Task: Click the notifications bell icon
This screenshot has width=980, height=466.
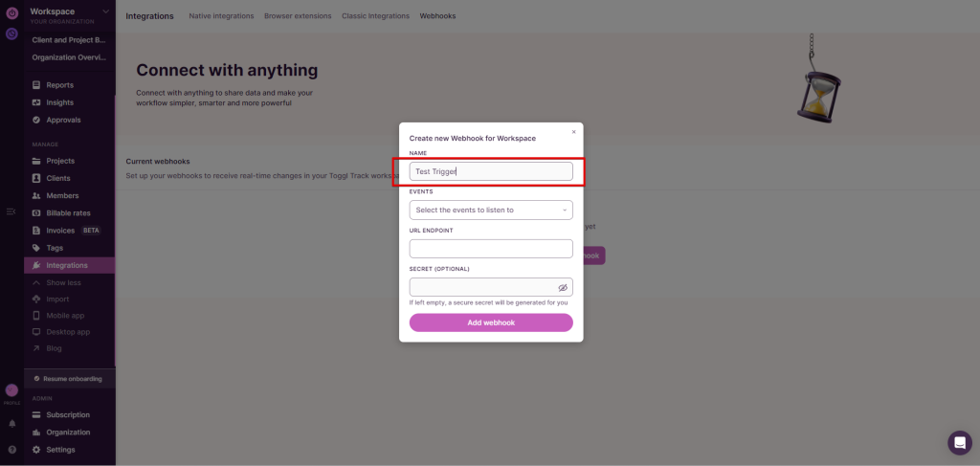Action: [x=11, y=423]
